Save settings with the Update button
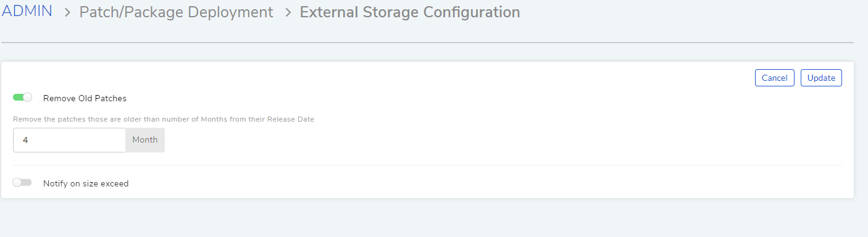Image resolution: width=868 pixels, height=237 pixels. click(x=821, y=78)
